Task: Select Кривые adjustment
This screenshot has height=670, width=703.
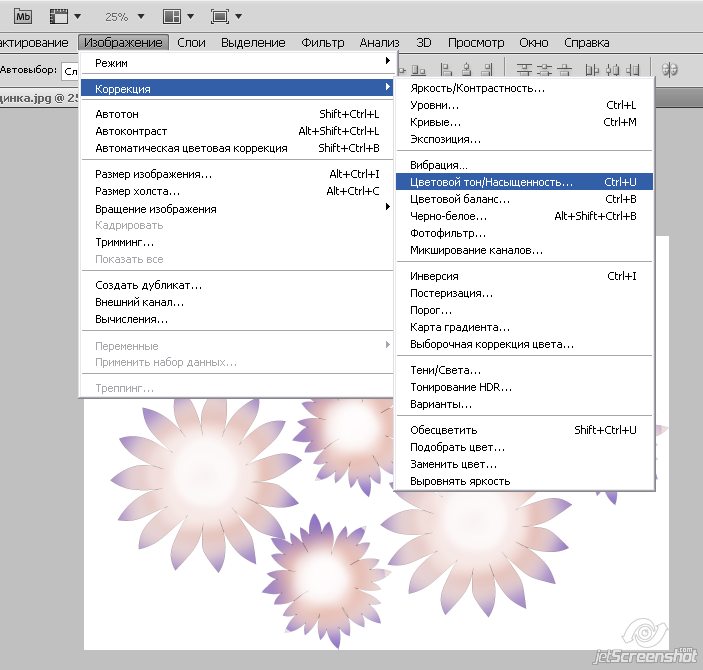Action: (x=428, y=122)
